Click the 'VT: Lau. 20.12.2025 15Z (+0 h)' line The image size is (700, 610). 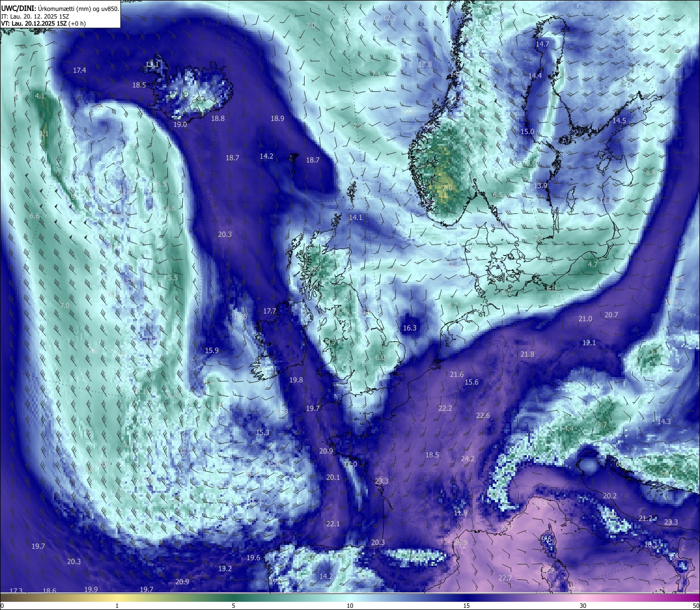coord(44,24)
